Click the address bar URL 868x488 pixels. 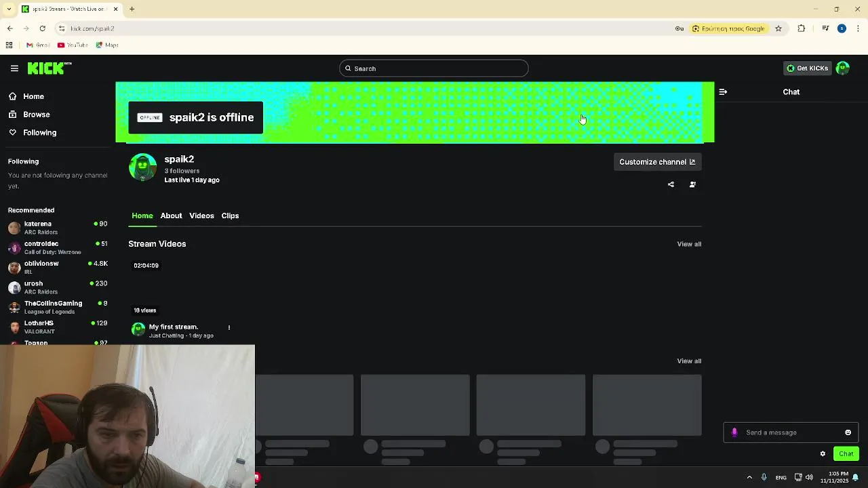coord(92,28)
